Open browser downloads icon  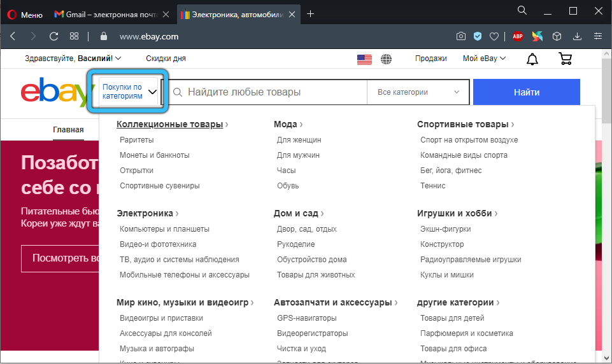(578, 36)
